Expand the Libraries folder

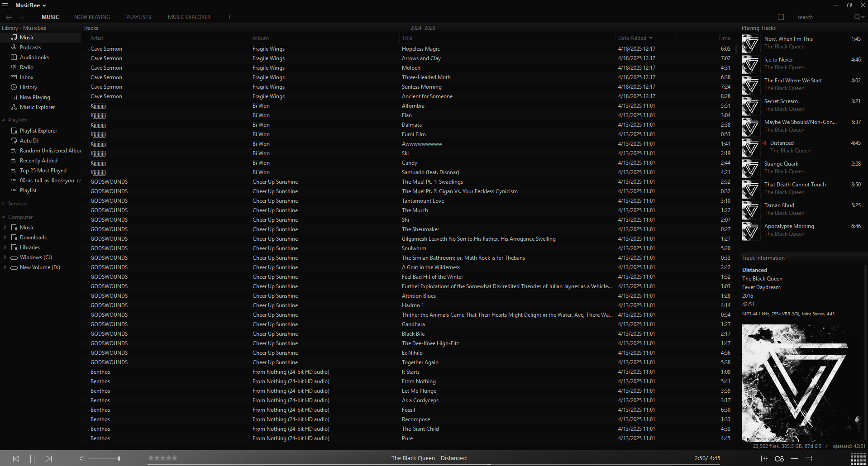pos(5,247)
